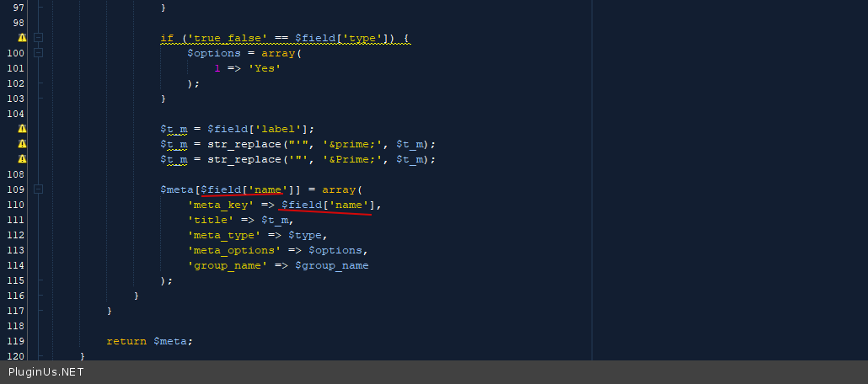Click the 'array' keyword on line 100
This screenshot has height=384, width=868.
[278, 53]
